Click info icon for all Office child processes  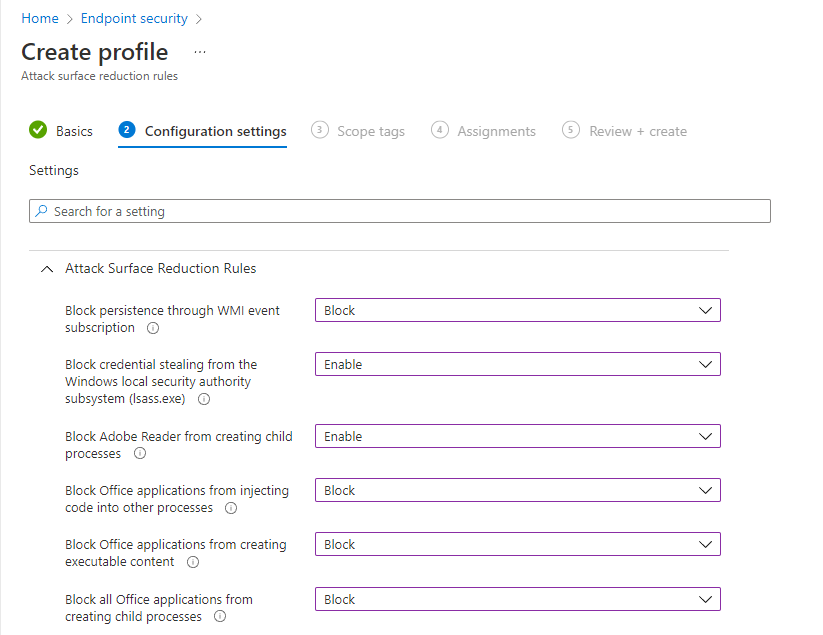[220, 617]
